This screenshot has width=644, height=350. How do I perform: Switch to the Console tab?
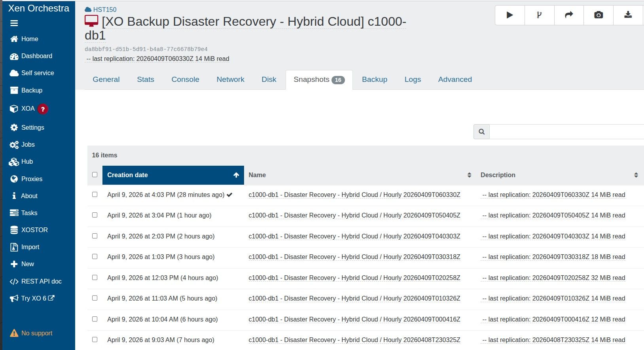(185, 79)
